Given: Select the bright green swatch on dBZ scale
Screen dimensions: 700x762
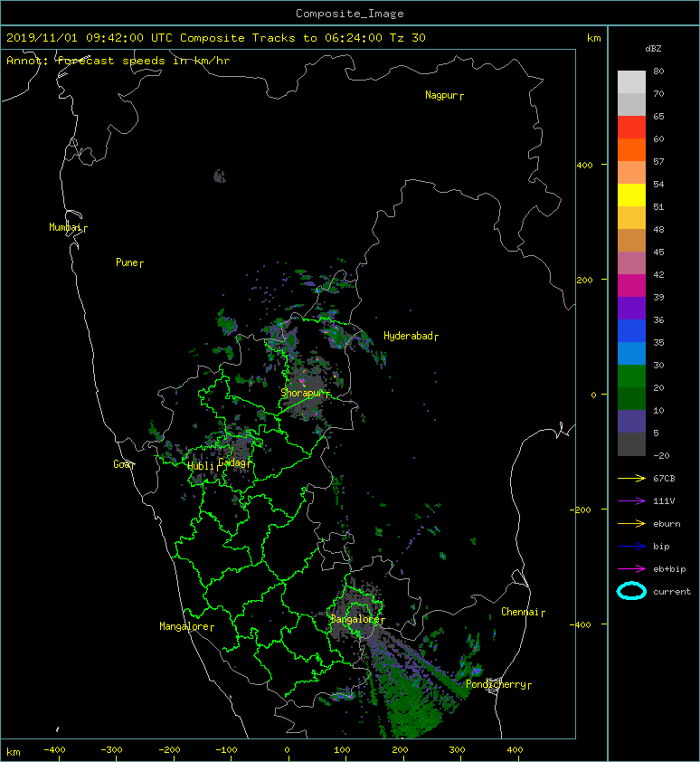Looking at the screenshot, I should tap(631, 376).
